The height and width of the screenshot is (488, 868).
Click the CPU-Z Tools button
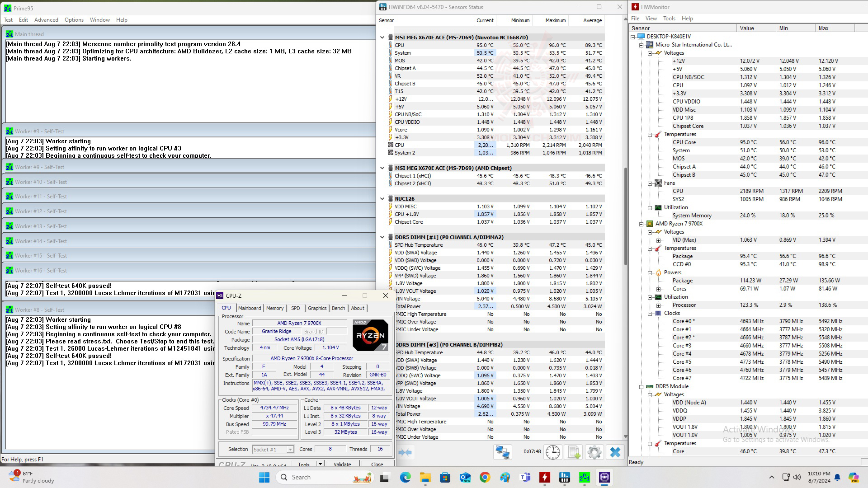click(304, 464)
